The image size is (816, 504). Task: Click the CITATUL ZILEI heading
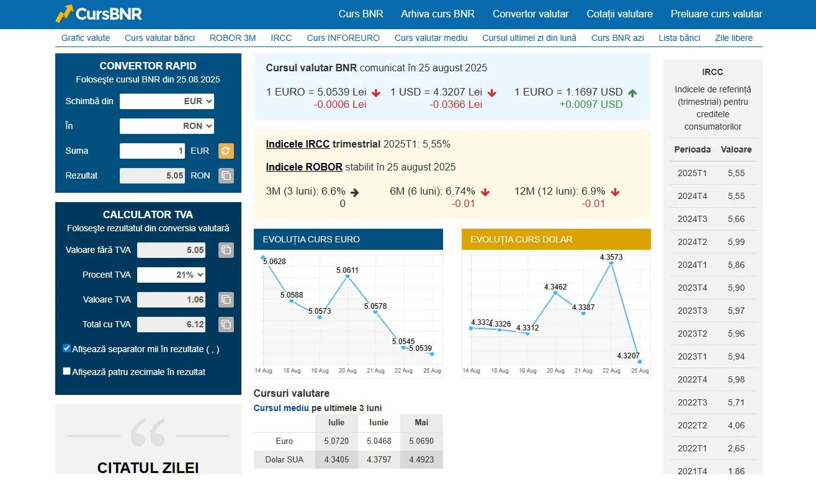(148, 468)
